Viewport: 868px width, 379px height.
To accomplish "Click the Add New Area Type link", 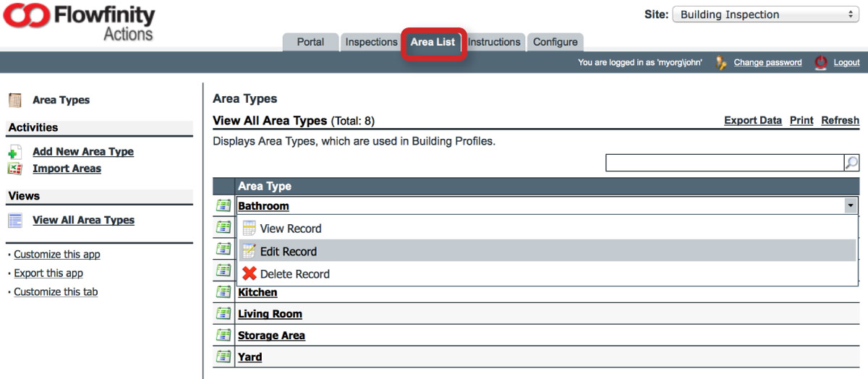I will pos(83,152).
